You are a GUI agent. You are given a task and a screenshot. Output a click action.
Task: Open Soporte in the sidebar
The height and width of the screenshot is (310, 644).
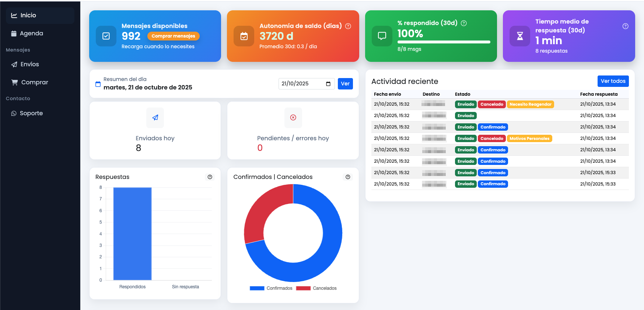(31, 113)
